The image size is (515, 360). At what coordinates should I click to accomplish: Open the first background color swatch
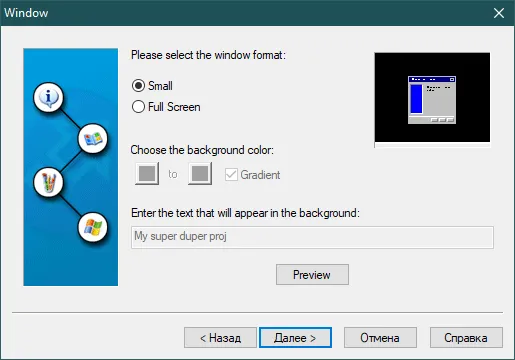(x=147, y=173)
